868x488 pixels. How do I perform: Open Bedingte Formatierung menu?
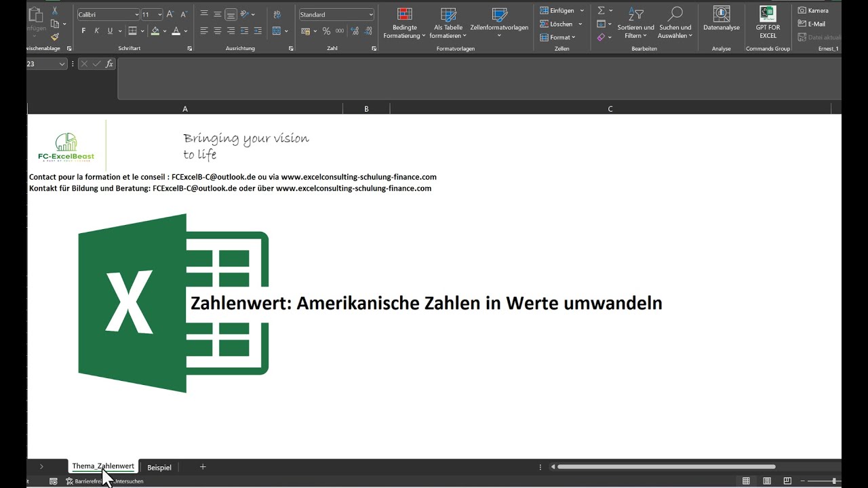point(405,23)
